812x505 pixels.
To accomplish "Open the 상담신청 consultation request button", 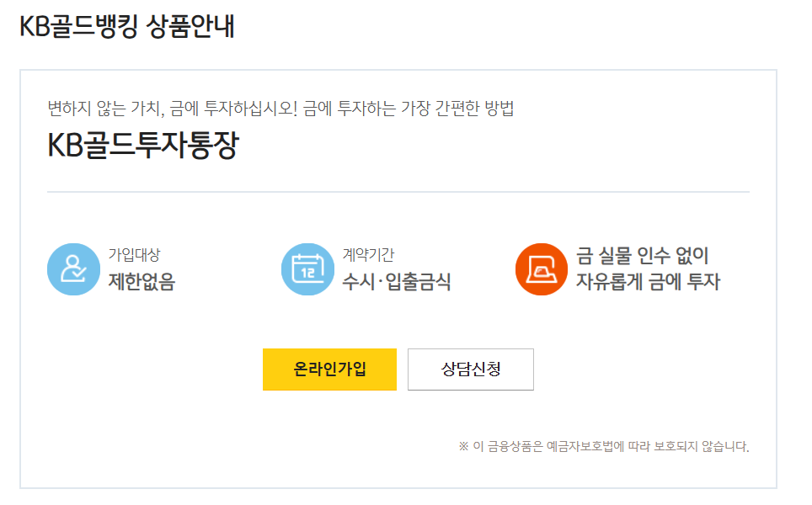I will click(470, 369).
